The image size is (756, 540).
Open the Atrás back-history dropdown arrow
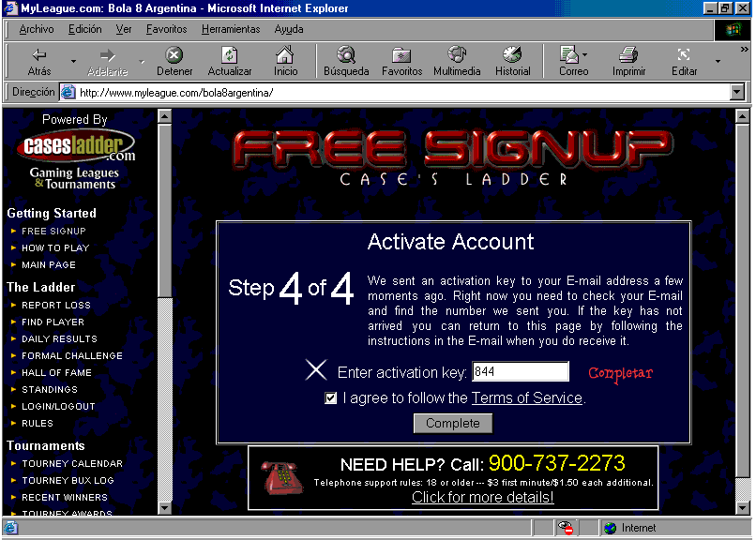point(73,62)
